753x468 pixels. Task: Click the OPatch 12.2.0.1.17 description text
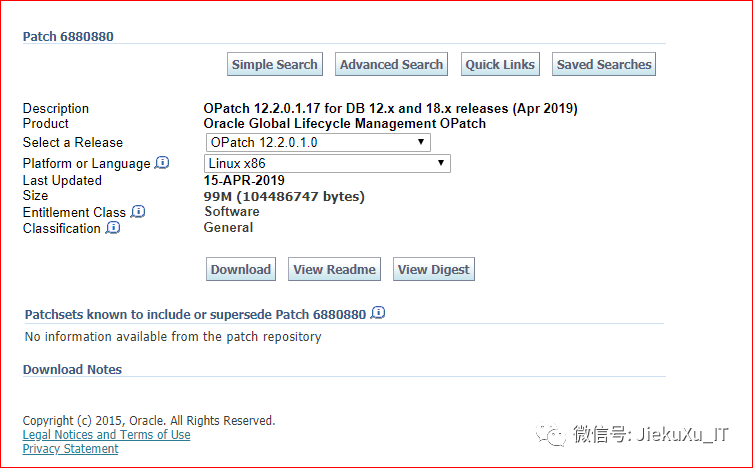(390, 108)
